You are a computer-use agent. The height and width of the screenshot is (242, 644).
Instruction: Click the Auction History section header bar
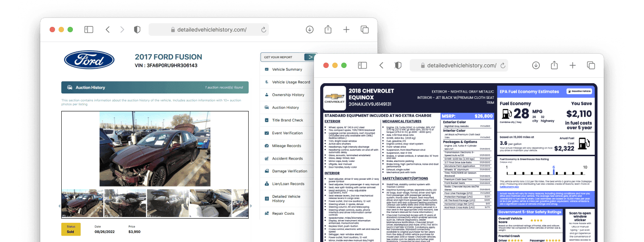click(155, 87)
